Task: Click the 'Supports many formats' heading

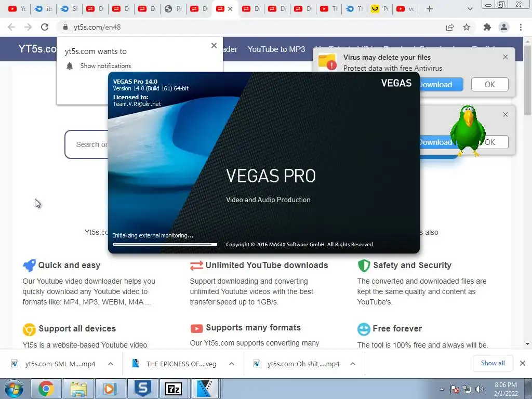Action: [253, 327]
